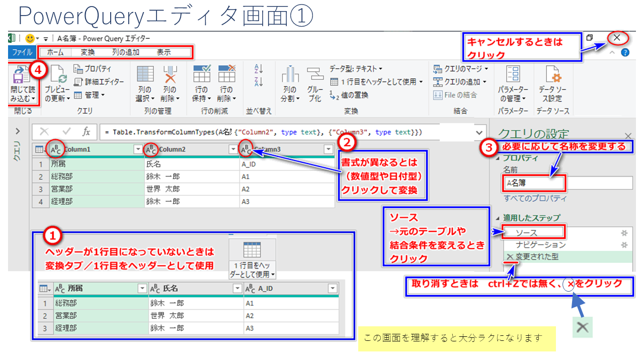Screen dimensions: 644x362
Task: Expand formula bar with down chevron
Action: (480, 132)
